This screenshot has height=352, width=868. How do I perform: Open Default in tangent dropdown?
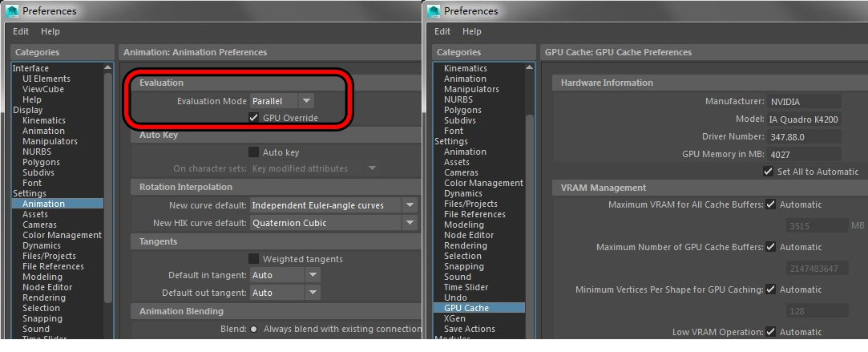point(285,275)
